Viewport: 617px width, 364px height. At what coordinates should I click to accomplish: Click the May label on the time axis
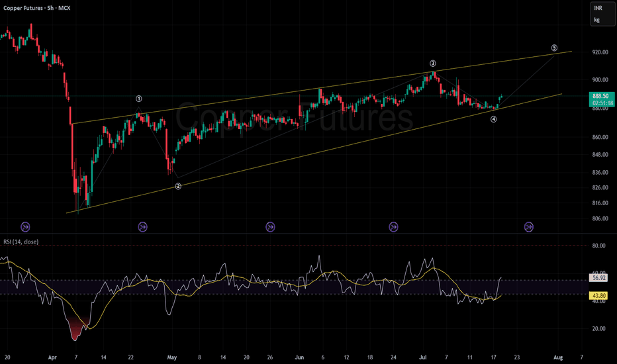tap(172, 357)
